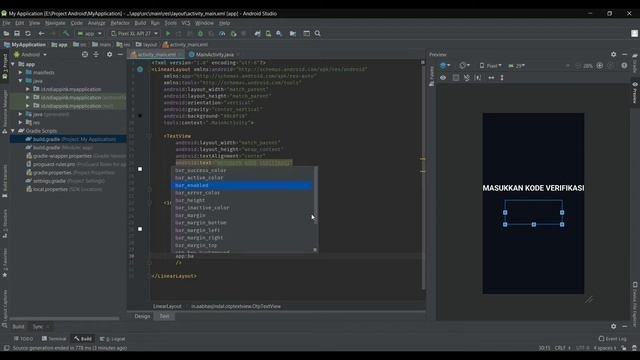Select the Text tab below the editor
Viewport: 640px width, 360px height.
[164, 316]
